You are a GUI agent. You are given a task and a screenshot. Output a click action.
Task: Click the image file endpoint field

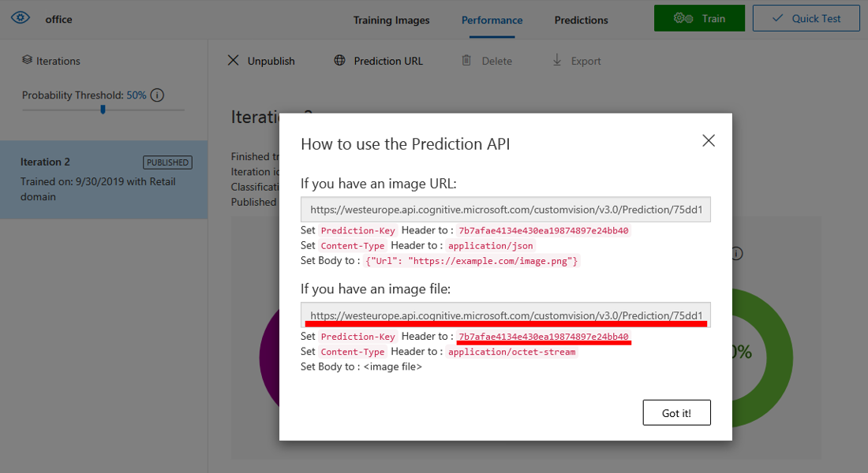505,315
